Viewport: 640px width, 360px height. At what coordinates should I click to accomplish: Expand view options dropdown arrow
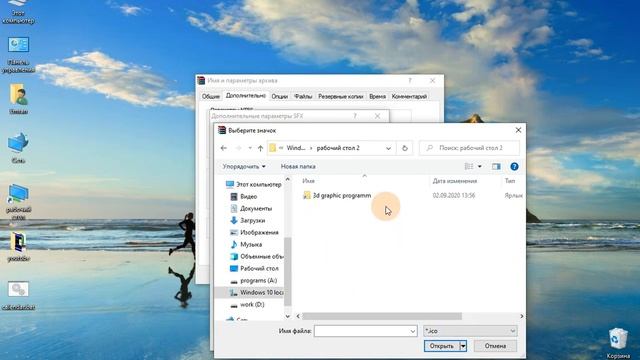480,167
